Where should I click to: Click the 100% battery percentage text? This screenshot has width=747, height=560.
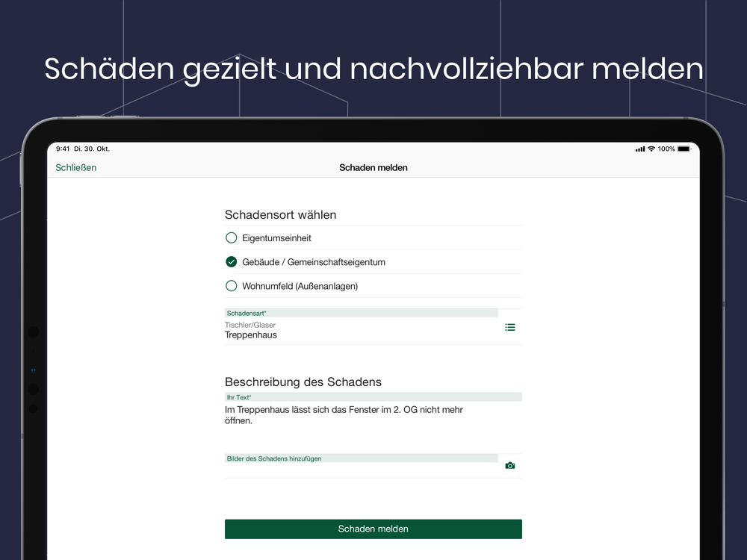(x=666, y=149)
